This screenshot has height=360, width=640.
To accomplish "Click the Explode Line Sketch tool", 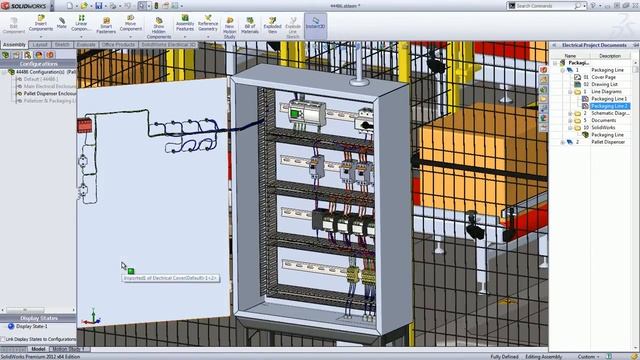I will 293,28.
